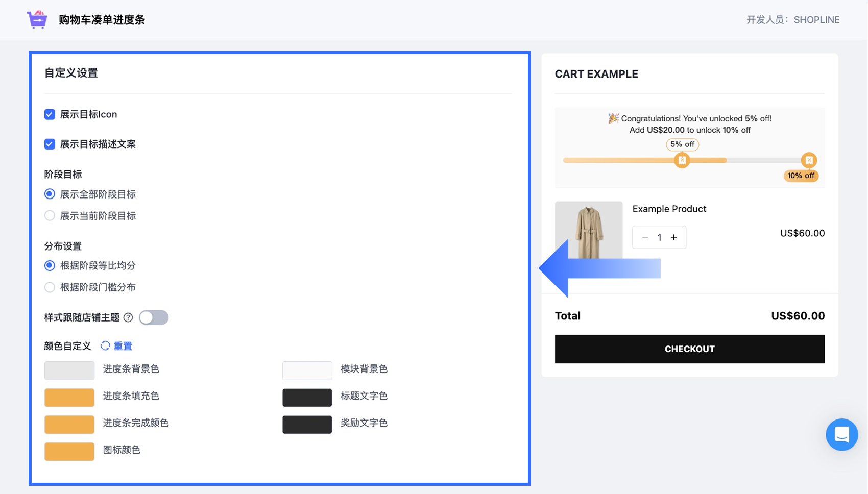Open the 进度条填充色 color swatch
Image resolution: width=868 pixels, height=494 pixels.
pyautogui.click(x=69, y=398)
